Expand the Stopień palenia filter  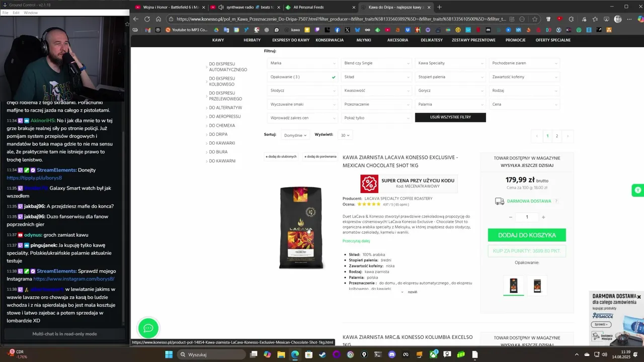[x=450, y=77]
